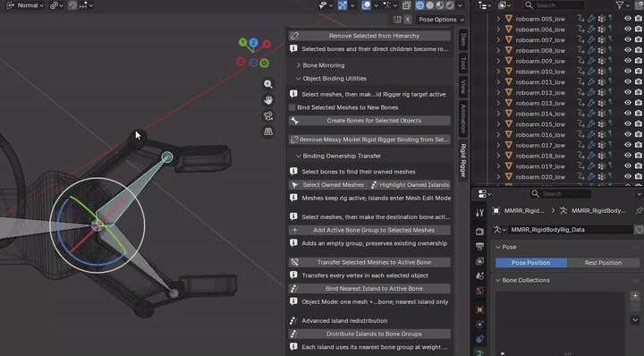Switch perspective/orthographic grid icon in viewport
The width and height of the screenshot is (644, 356).
coord(268,131)
